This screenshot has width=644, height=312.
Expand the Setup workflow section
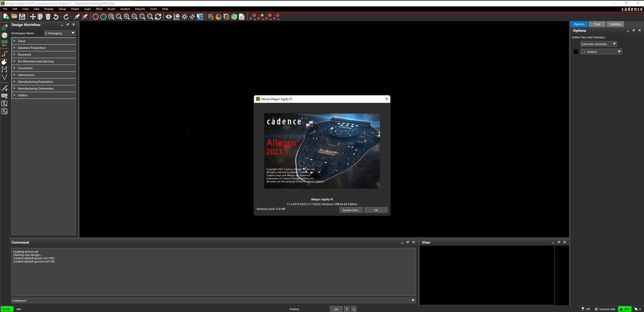43,41
